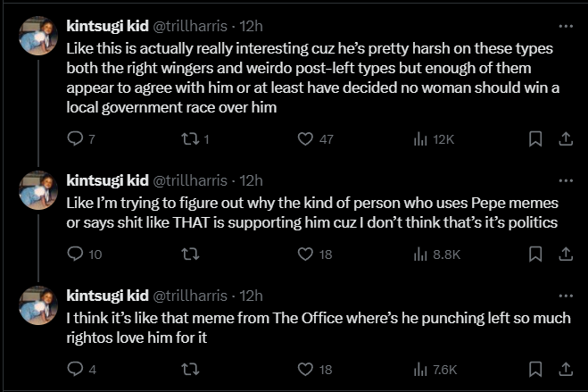Open kintsugi kid profile from first tweet

click(x=108, y=26)
